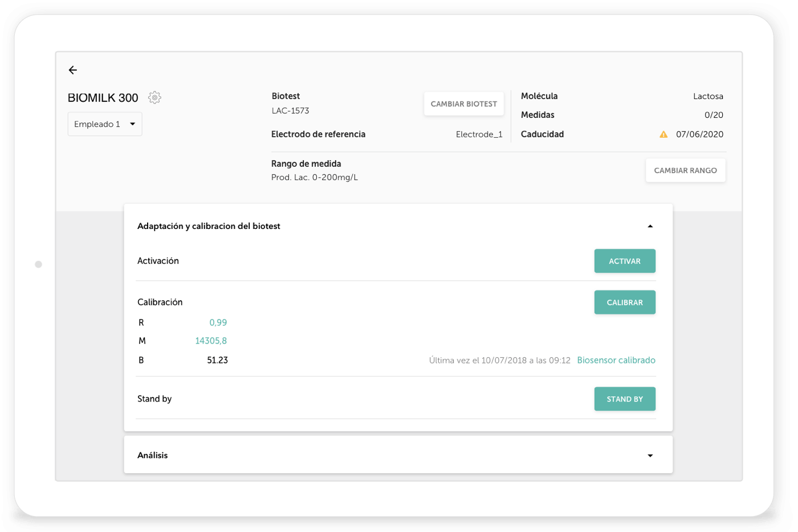Open settings gear beside BIOMILK 300
798x532 pixels.
tap(154, 97)
